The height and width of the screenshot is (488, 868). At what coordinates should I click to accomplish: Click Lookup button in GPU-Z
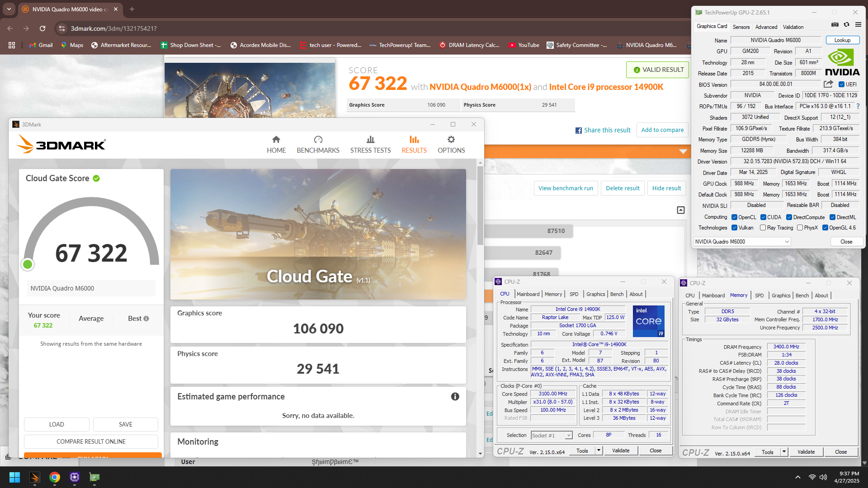842,40
